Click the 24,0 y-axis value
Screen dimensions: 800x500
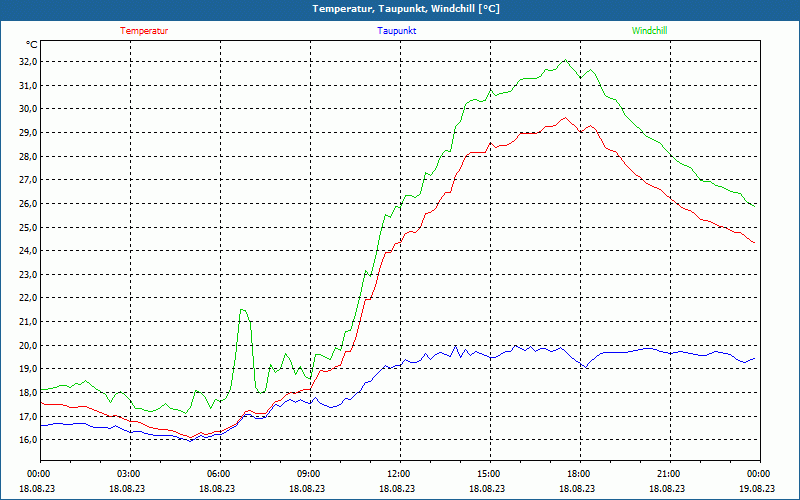pos(29,251)
